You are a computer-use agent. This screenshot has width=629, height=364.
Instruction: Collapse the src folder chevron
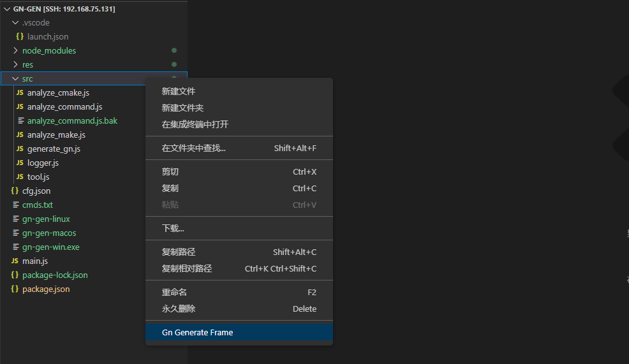(x=15, y=79)
